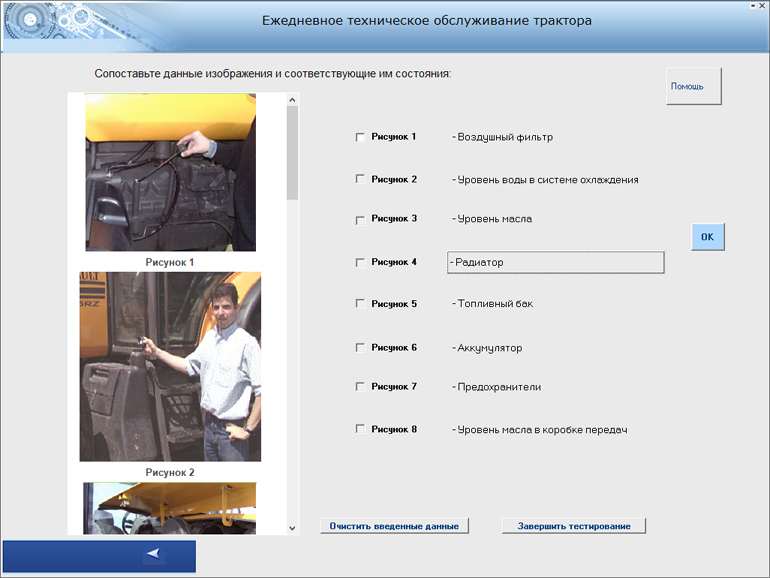Image resolution: width=770 pixels, height=578 pixels.
Task: Click Очистить введенные данные button
Action: point(394,526)
